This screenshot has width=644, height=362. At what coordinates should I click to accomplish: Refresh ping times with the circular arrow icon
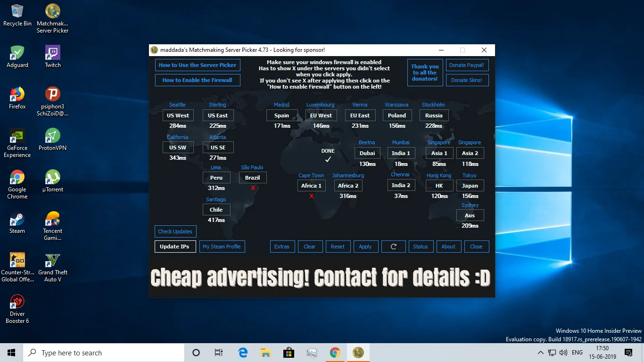point(393,246)
